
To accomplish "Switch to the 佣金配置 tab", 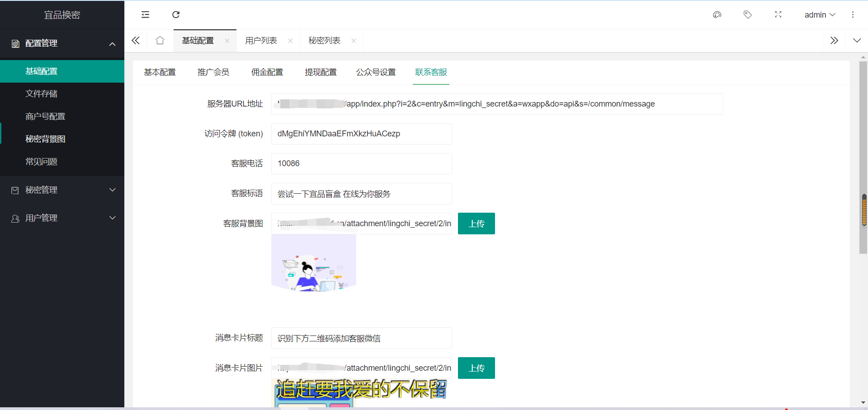I will pos(267,72).
